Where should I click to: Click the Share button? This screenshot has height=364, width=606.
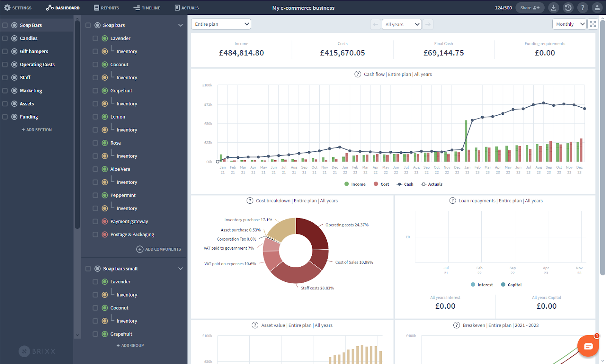(529, 8)
